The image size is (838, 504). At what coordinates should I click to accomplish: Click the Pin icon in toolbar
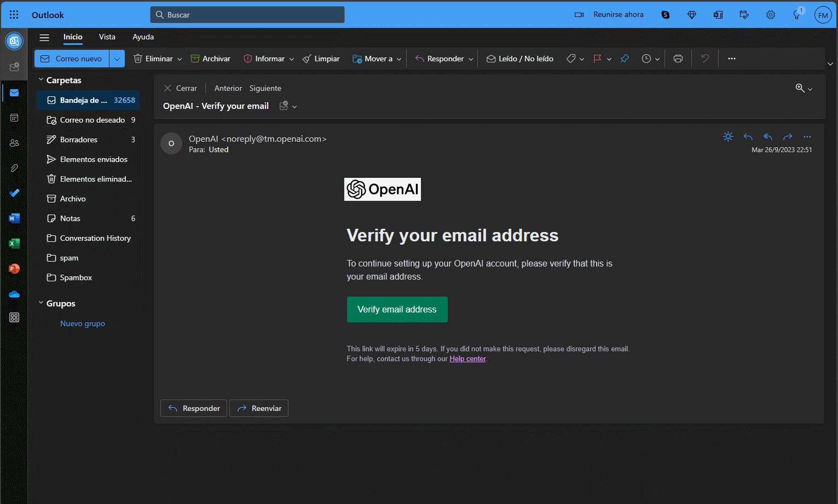625,59
